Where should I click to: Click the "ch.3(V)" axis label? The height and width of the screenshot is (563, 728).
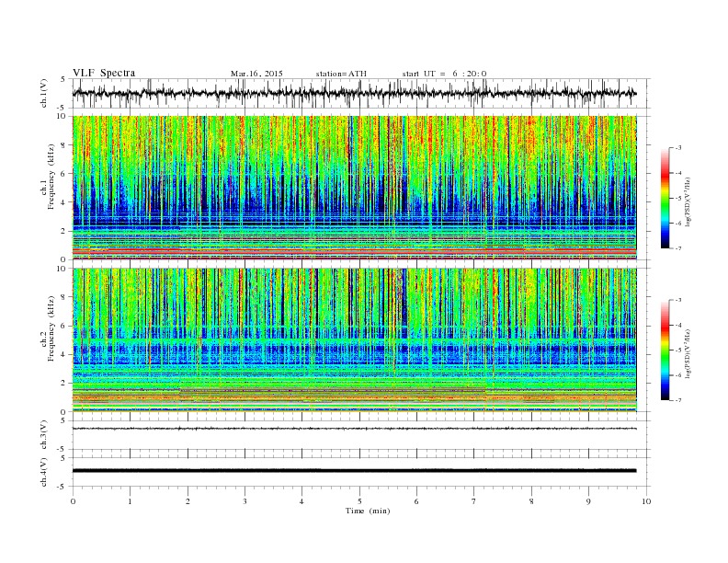(44, 435)
